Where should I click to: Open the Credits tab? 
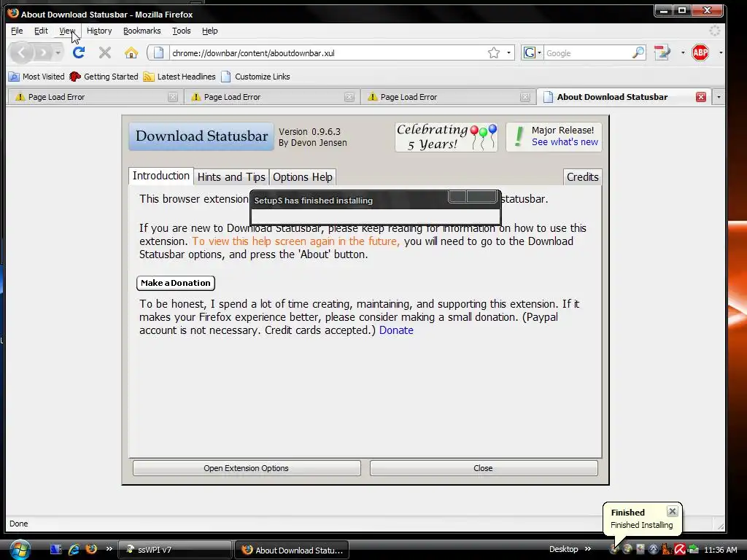pyautogui.click(x=582, y=177)
